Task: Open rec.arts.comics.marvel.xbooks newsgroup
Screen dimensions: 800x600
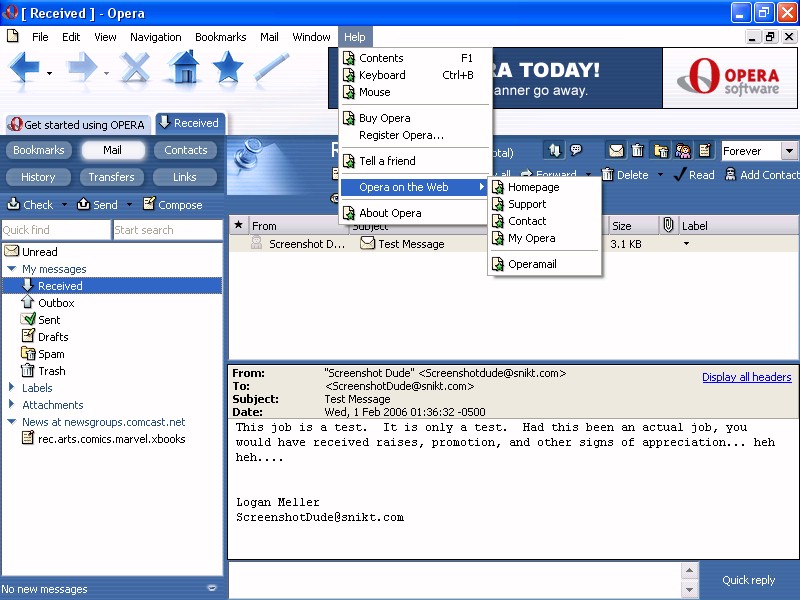Action: tap(111, 439)
